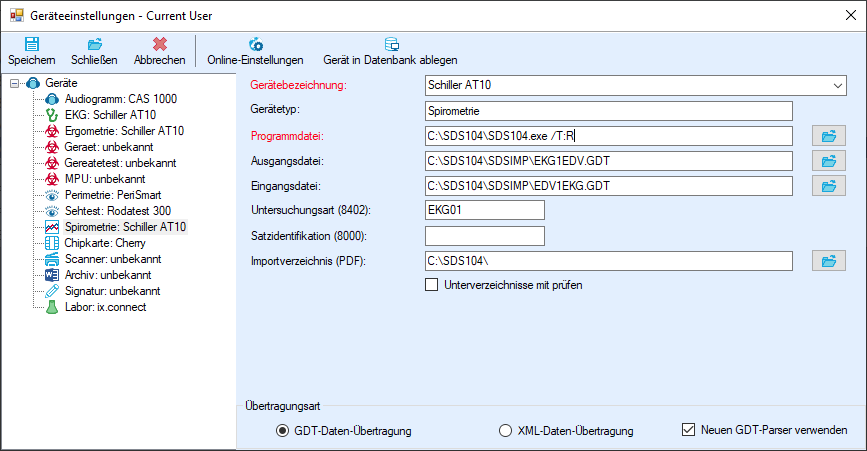Collapse the Geräte tree node

[14, 83]
